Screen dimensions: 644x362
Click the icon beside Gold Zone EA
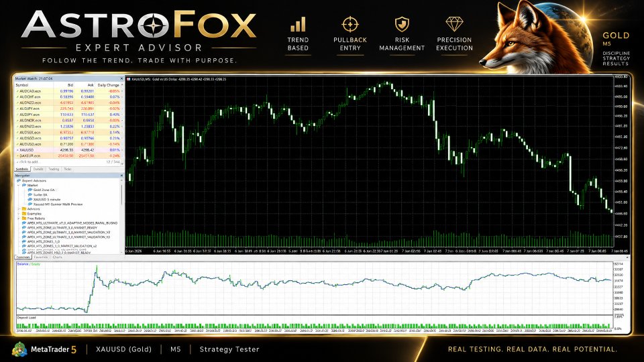[x=30, y=190]
